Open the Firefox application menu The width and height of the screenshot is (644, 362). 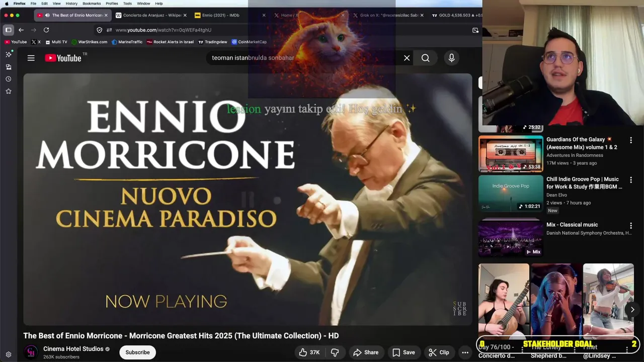19,4
